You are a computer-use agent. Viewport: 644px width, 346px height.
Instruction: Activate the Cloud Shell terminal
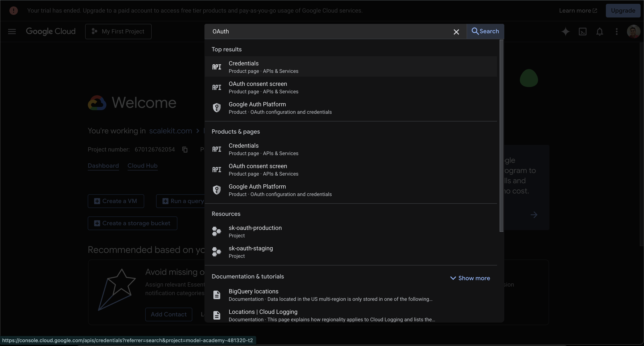tap(583, 31)
